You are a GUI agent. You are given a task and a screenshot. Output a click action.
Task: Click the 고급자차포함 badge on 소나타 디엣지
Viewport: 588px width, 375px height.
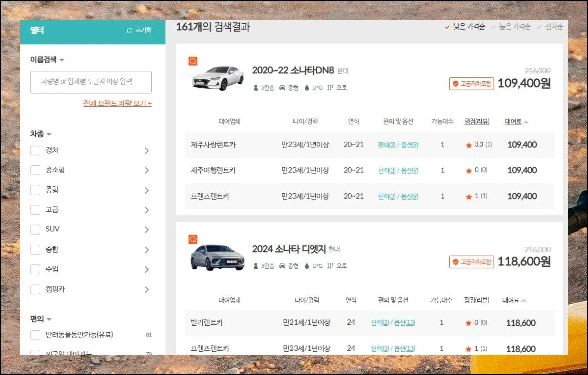click(x=472, y=262)
